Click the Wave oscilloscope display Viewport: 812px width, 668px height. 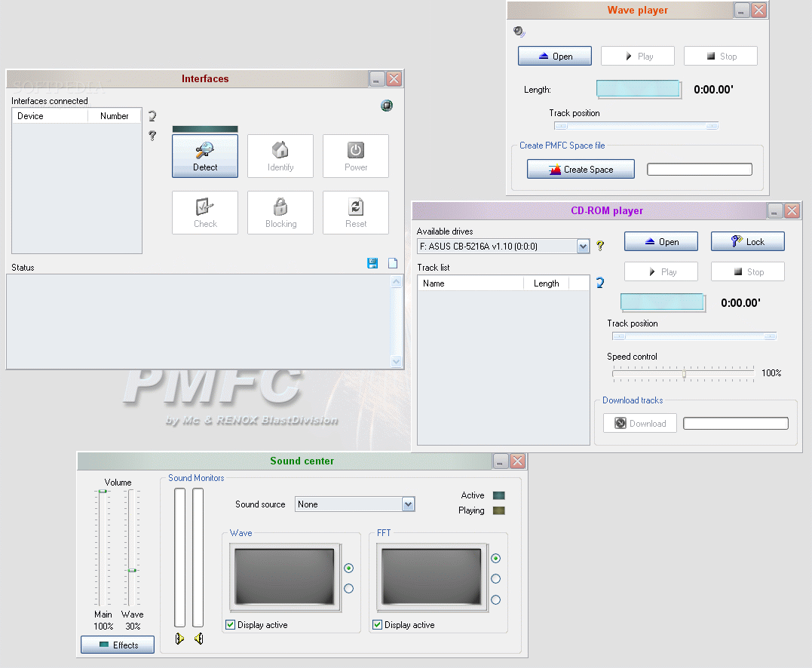click(284, 577)
